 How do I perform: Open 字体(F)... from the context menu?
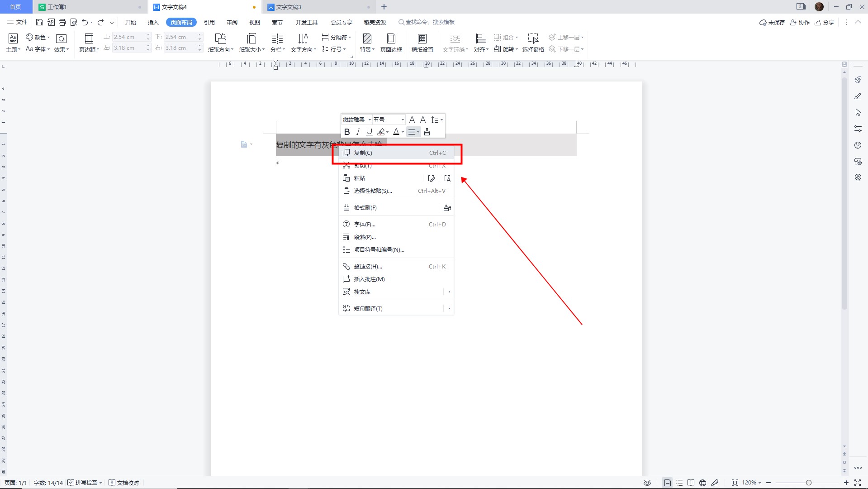tap(396, 225)
